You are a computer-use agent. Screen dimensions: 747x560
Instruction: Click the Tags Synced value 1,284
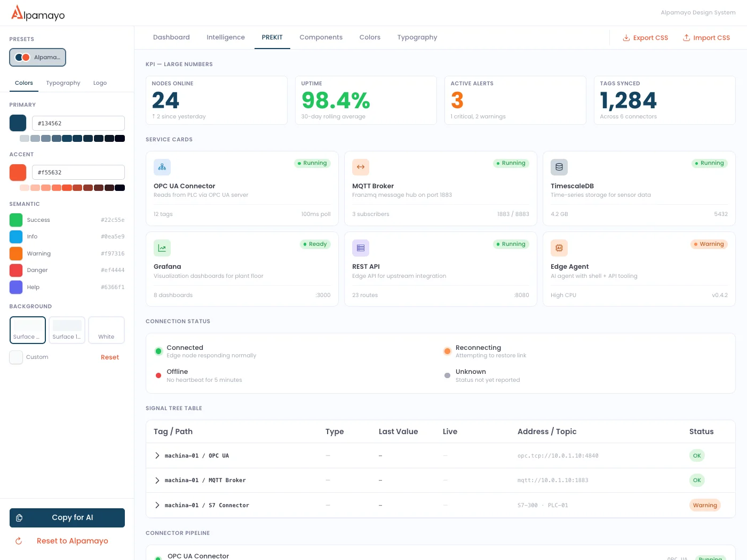tap(629, 100)
